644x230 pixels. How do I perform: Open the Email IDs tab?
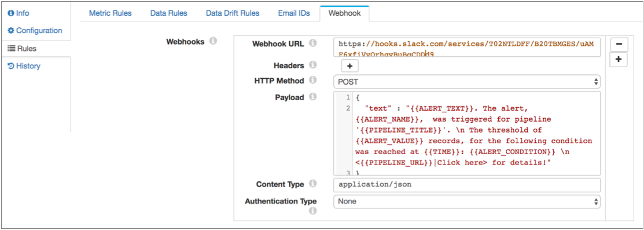point(294,13)
